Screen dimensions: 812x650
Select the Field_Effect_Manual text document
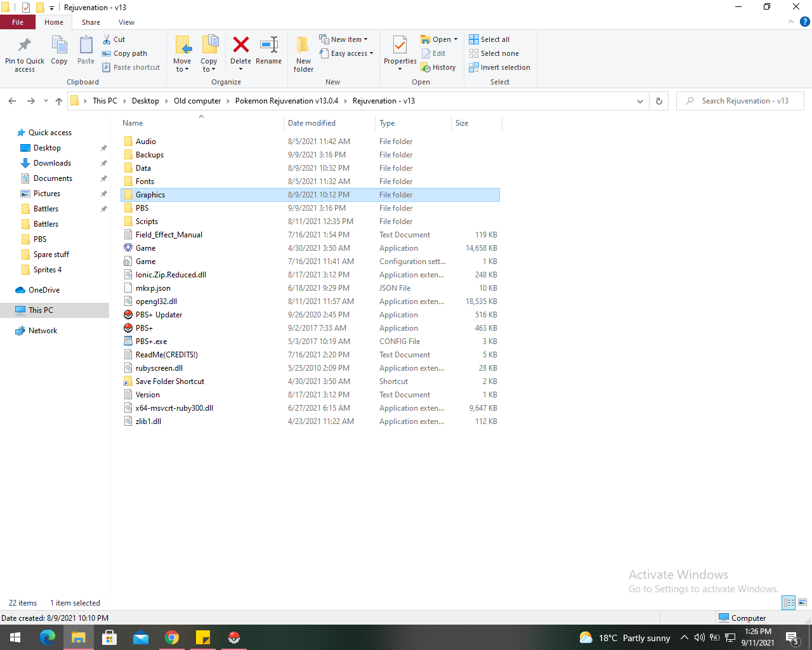(169, 235)
